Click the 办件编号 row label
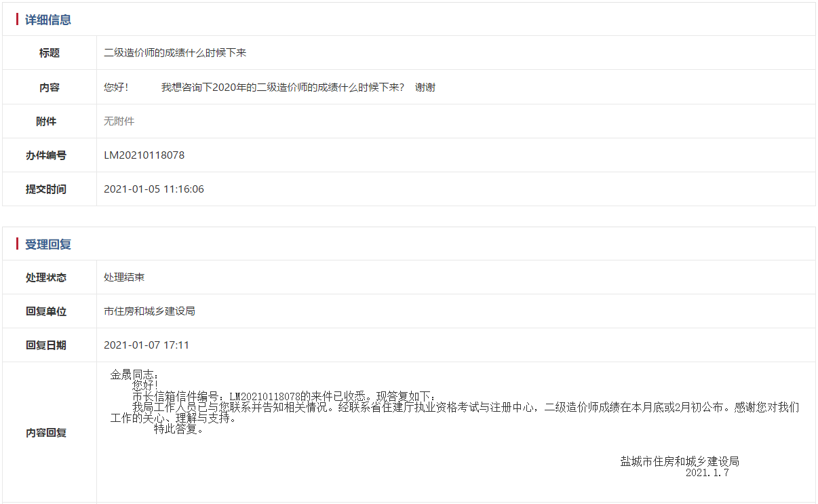The height and width of the screenshot is (504, 818). coord(48,155)
